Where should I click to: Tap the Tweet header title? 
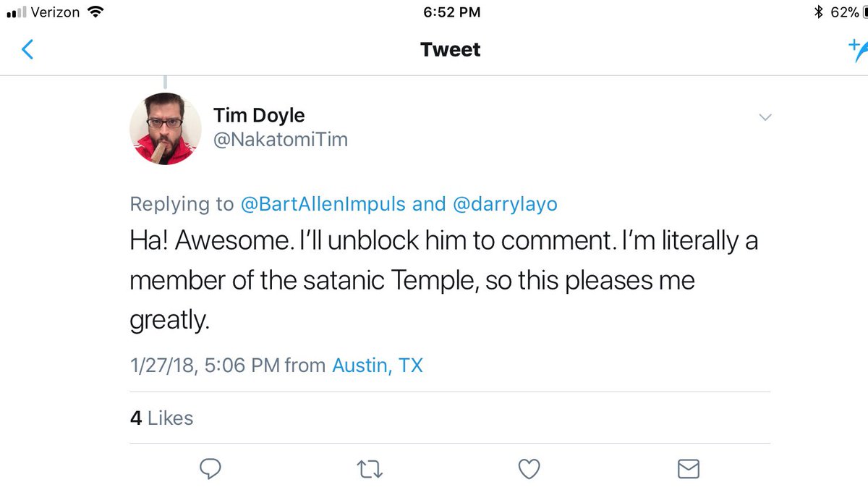[450, 49]
